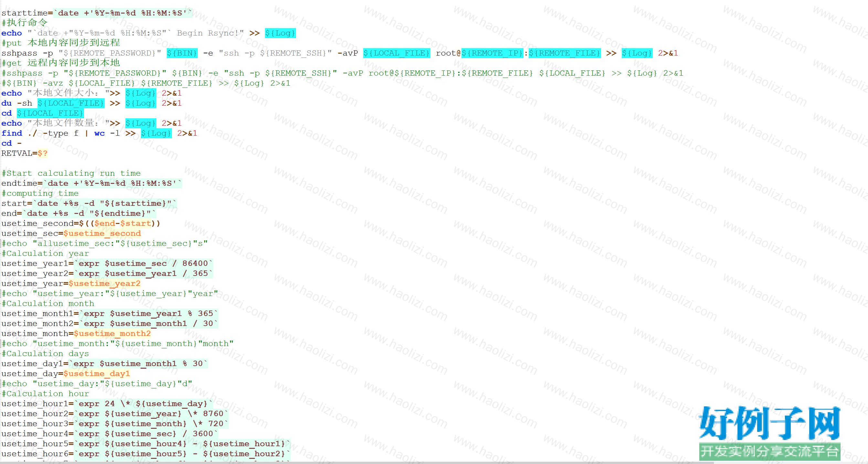Select the comment '#get 远程内容同步到本地'
This screenshot has height=464, width=868.
pos(61,63)
